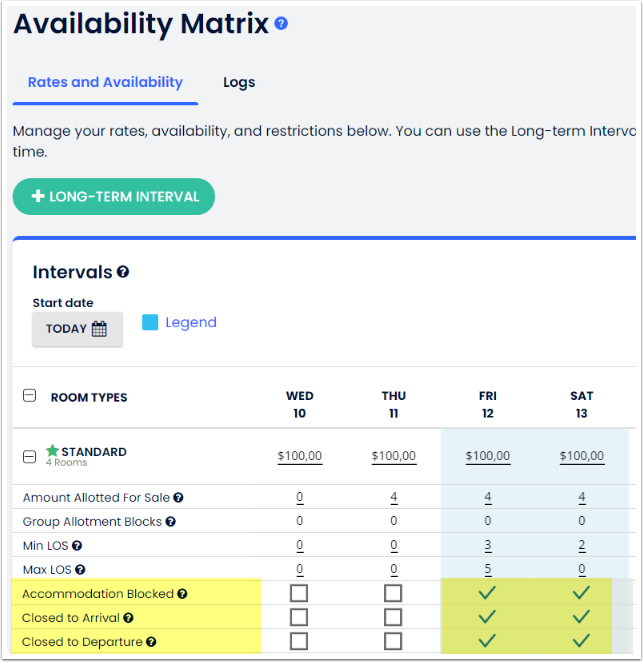Viewport: 643px width, 662px height.
Task: Click the blue Legend color square
Action: [150, 322]
